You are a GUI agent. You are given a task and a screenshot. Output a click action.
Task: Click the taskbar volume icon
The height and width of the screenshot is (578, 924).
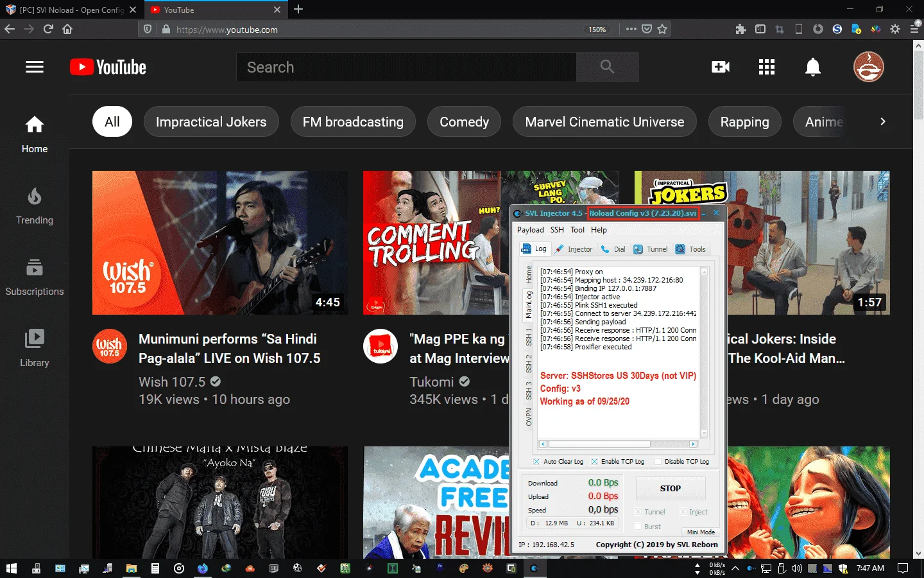point(797,568)
